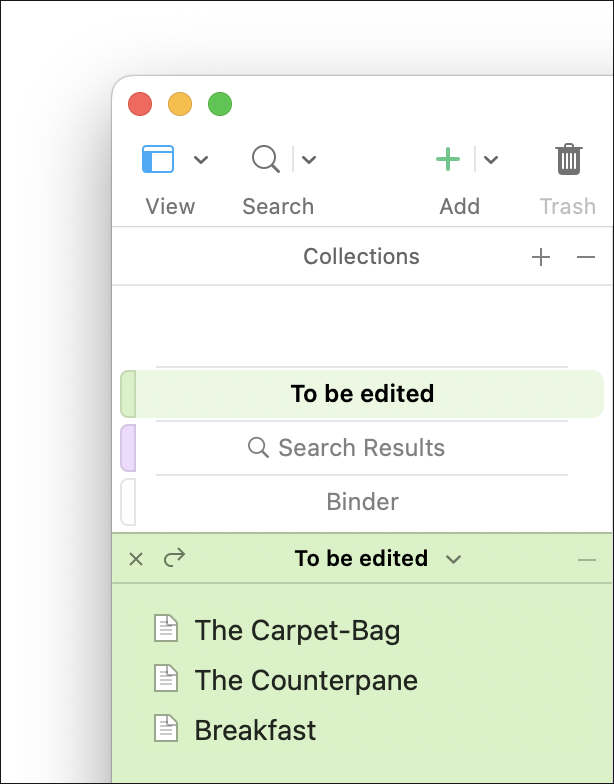Click the Search magnifying glass icon
The image size is (614, 784).
pyautogui.click(x=265, y=159)
